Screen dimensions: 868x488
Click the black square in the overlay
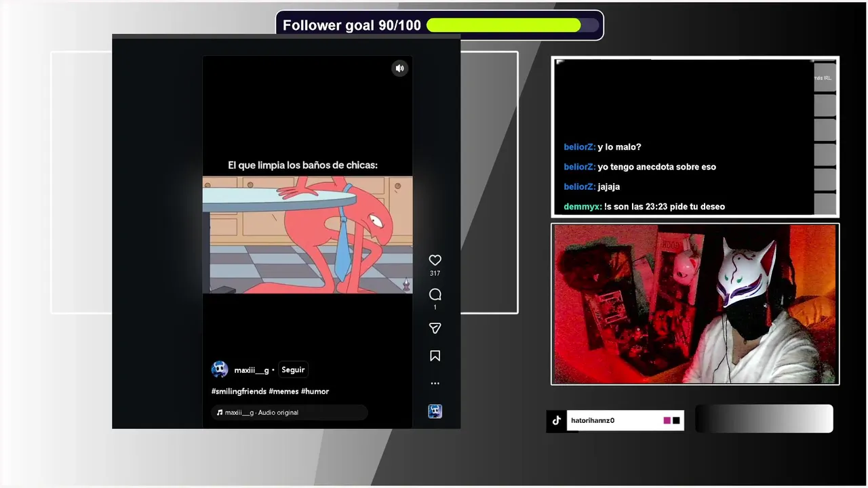[676, 420]
